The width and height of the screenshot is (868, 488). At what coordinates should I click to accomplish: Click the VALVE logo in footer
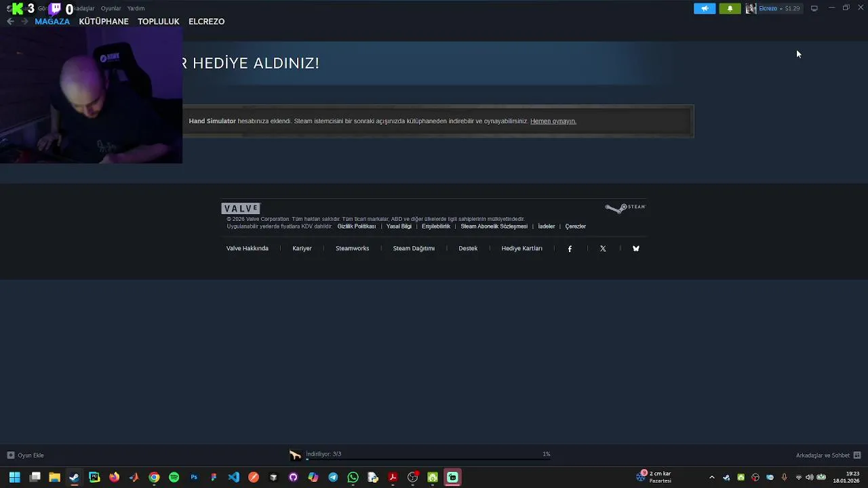tap(241, 209)
